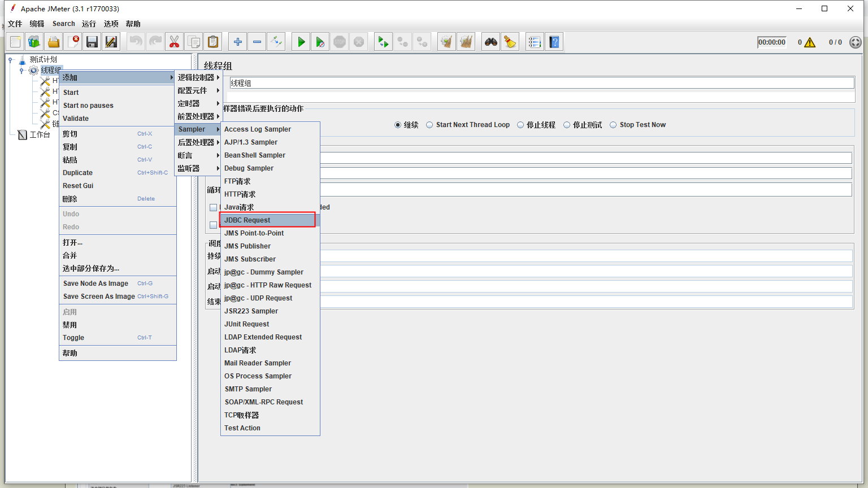Choose JDBC Request from the Sampler list

270,220
